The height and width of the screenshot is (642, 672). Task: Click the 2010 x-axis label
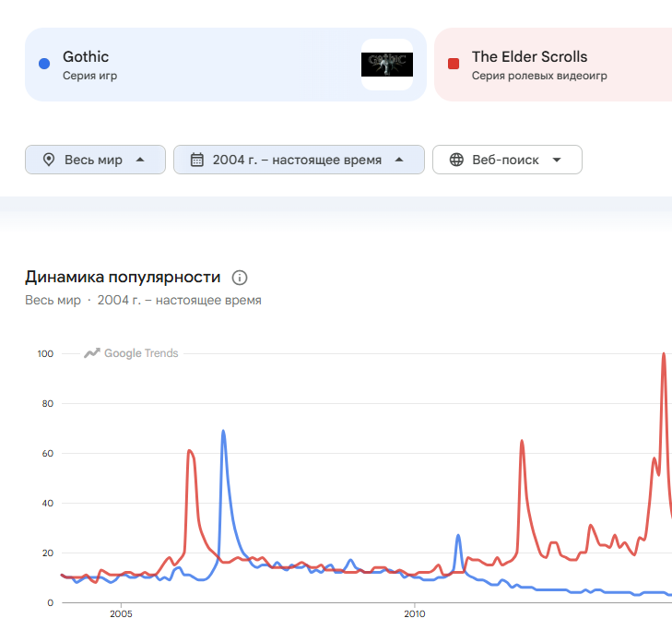(415, 613)
